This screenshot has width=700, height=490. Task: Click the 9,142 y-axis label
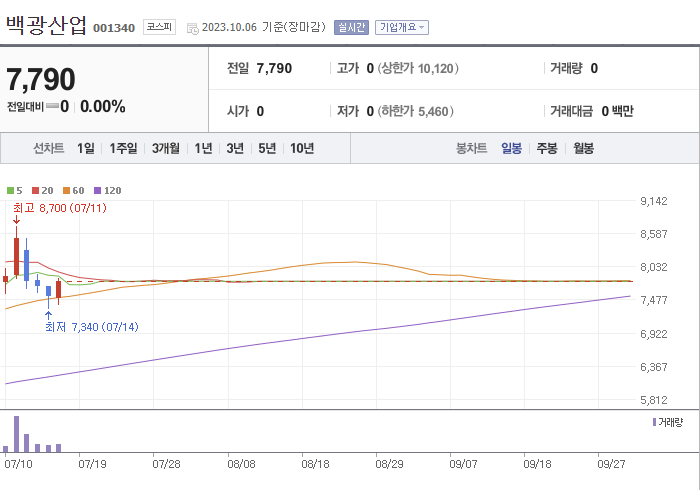tap(654, 201)
